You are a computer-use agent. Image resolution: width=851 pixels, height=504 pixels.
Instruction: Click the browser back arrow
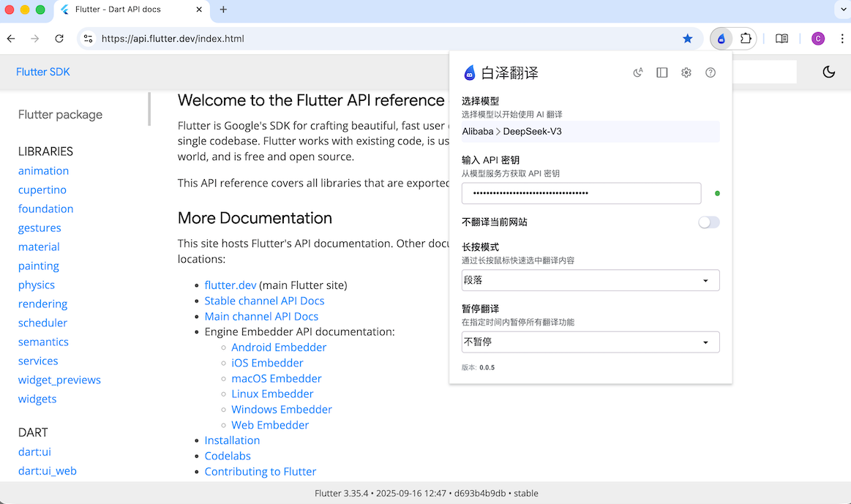click(11, 39)
